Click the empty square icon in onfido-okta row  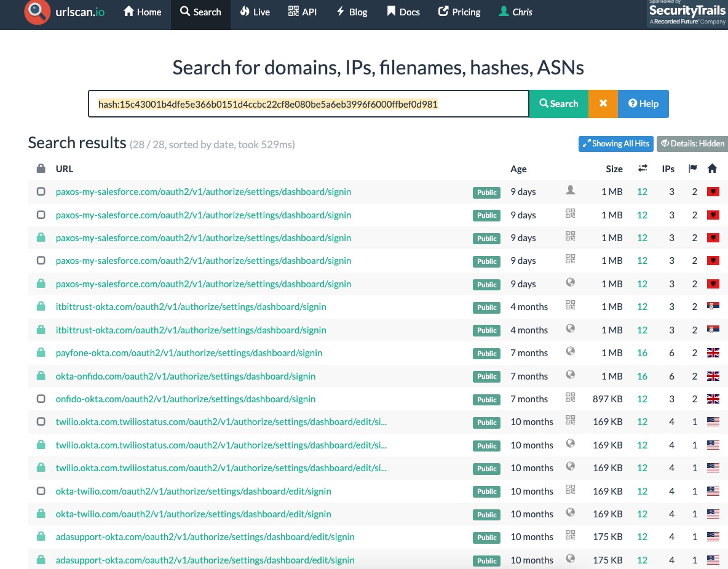(41, 399)
